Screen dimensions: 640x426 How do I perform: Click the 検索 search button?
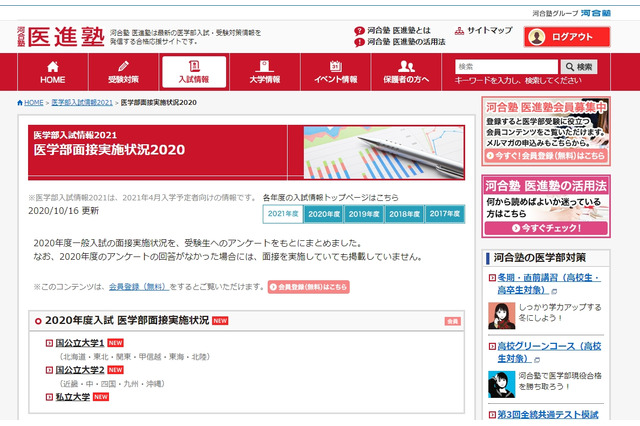point(579,67)
